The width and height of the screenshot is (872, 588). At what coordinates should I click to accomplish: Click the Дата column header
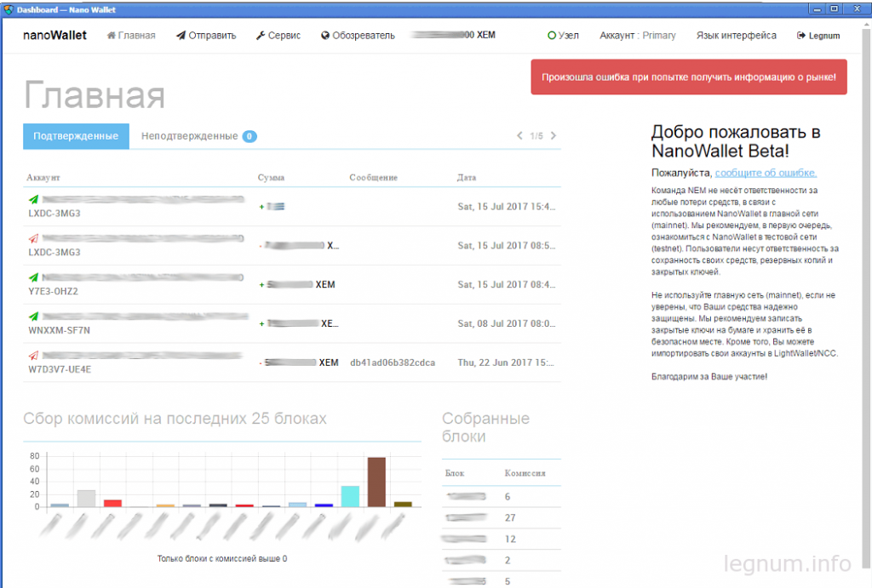(467, 177)
